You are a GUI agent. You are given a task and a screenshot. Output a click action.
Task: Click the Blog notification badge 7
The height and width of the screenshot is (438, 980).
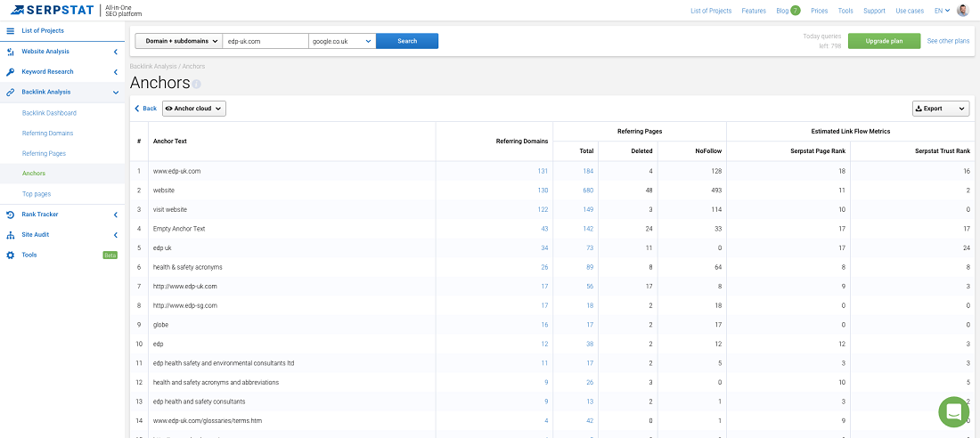[x=795, y=11]
